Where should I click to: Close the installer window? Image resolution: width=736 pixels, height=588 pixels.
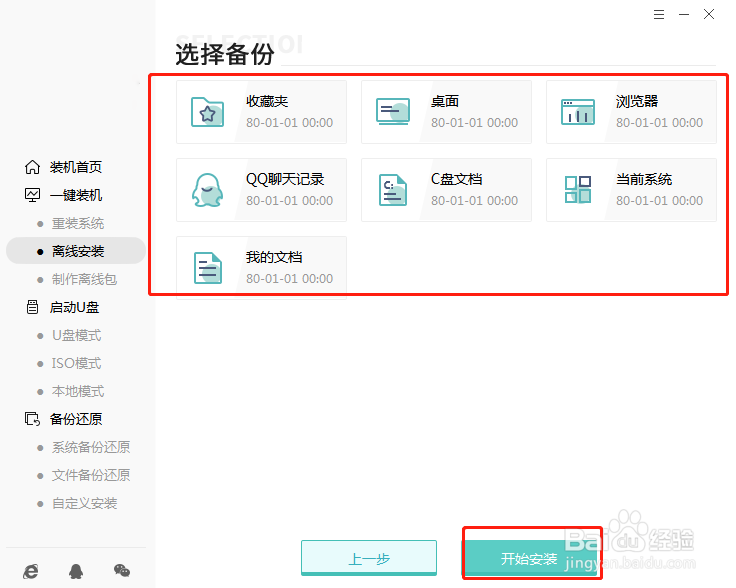click(x=709, y=15)
